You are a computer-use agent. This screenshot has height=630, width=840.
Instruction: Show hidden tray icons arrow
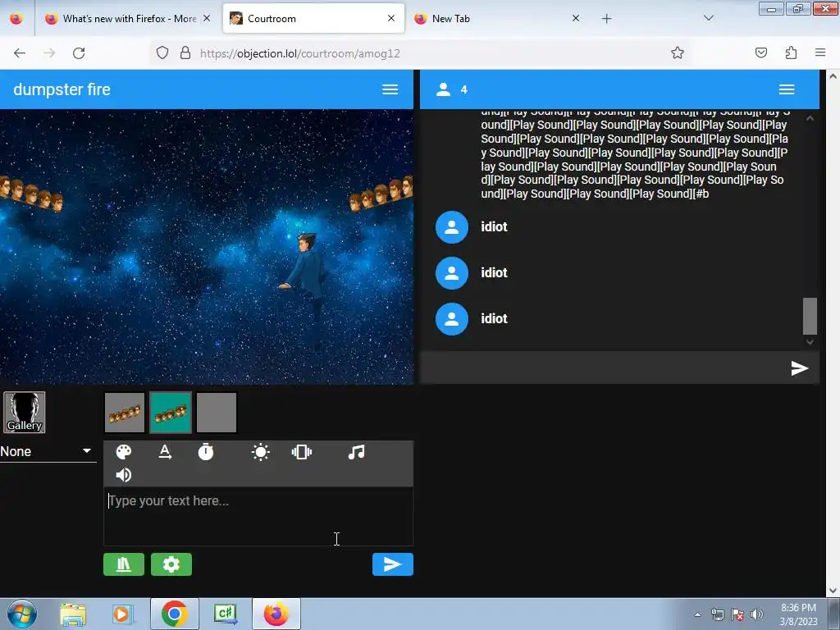[697, 614]
